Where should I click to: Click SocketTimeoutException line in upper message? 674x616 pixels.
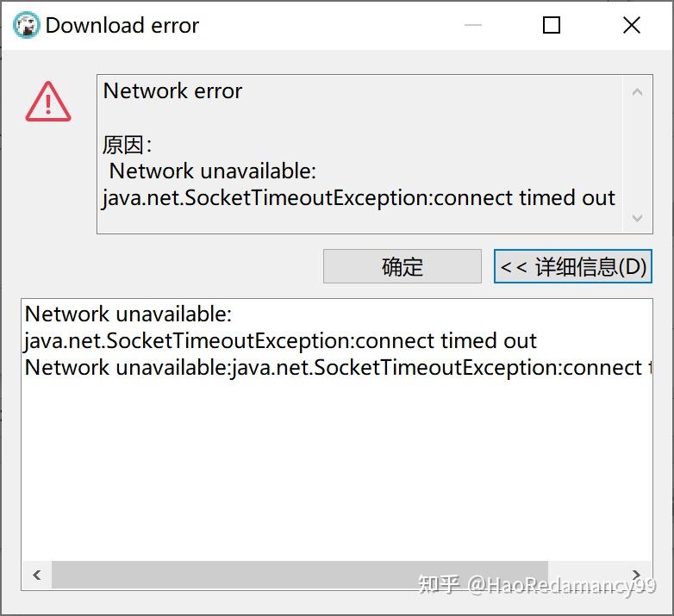pyautogui.click(x=359, y=198)
